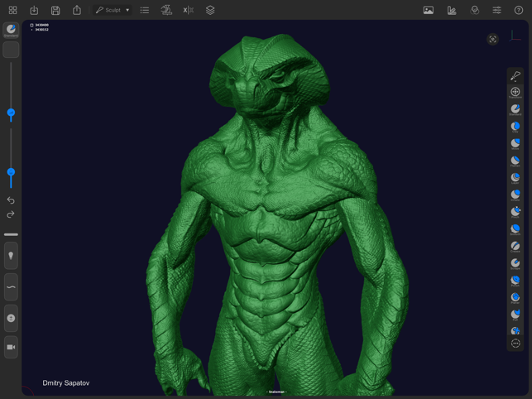This screenshot has width=532, height=399.
Task: Open the layers panel from top bar
Action: (x=210, y=10)
